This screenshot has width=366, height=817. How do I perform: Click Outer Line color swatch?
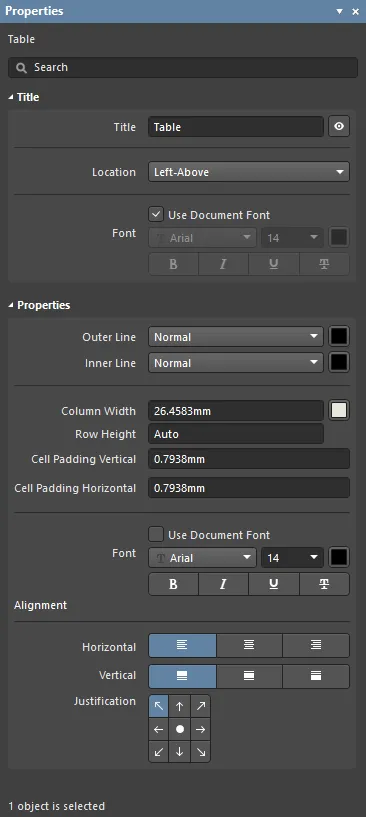click(x=339, y=337)
